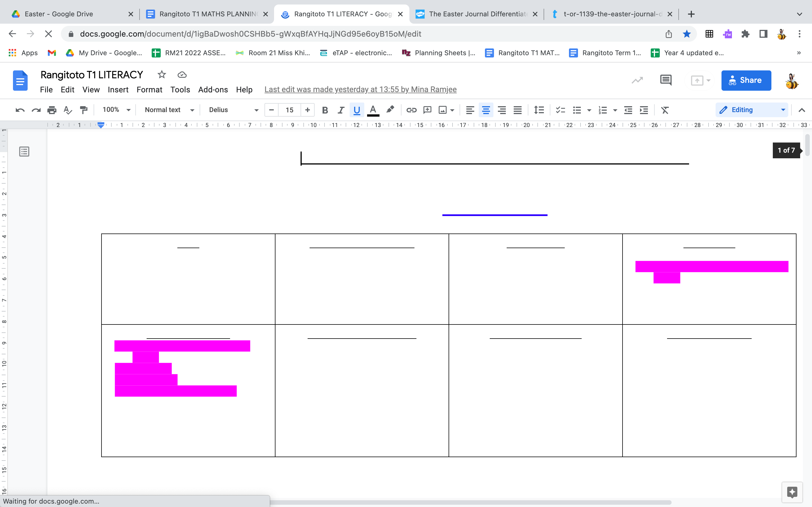Undo the last action
812x507 pixels.
coord(20,110)
